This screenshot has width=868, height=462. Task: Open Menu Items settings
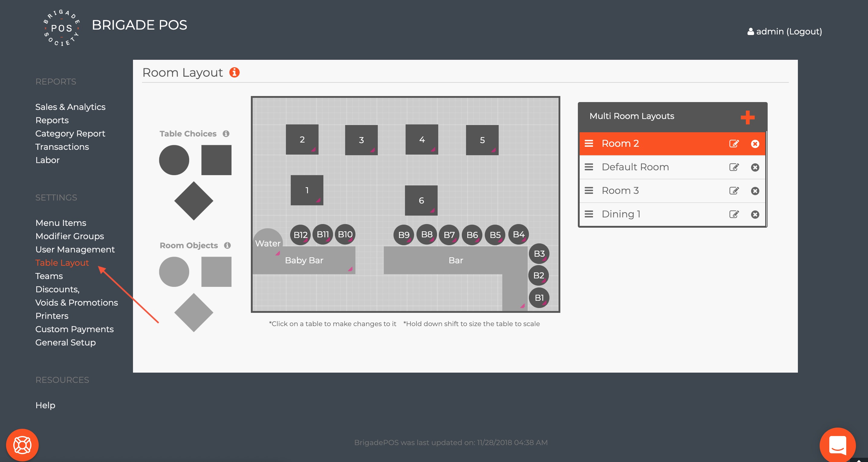pyautogui.click(x=61, y=223)
